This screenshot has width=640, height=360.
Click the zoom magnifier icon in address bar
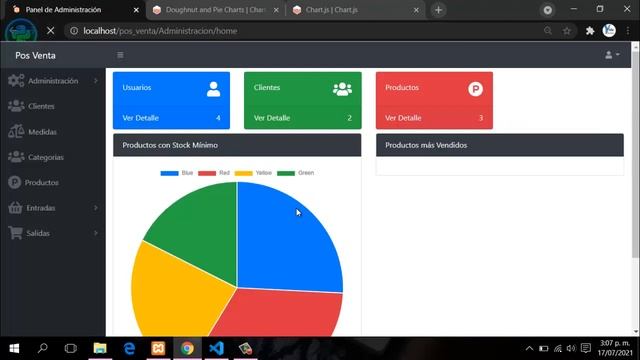click(x=548, y=31)
